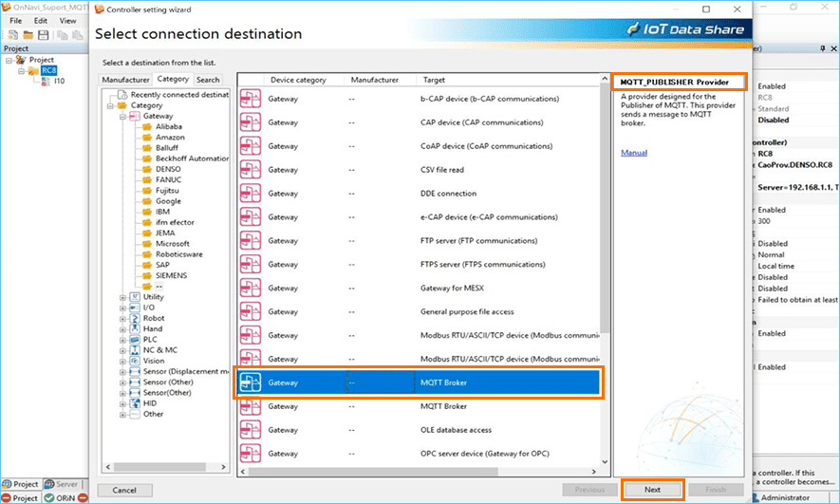Expand the Vision tree node

pos(122,361)
